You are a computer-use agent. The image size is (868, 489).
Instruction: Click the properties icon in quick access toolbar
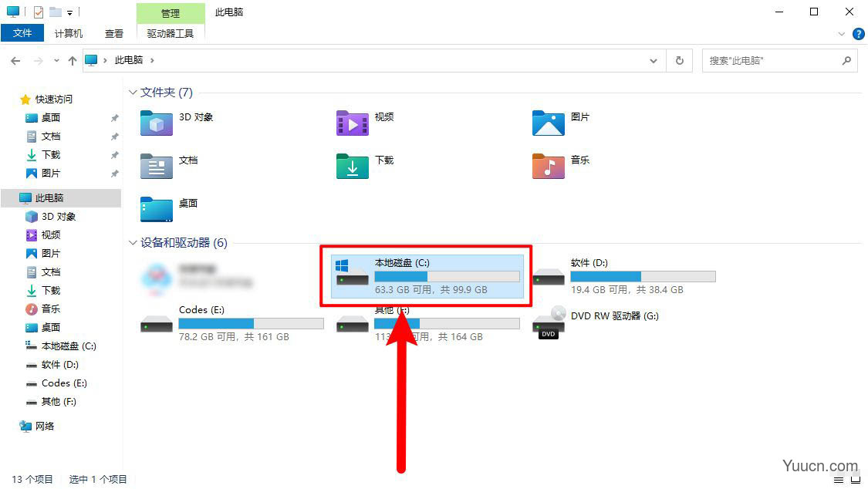[x=39, y=12]
